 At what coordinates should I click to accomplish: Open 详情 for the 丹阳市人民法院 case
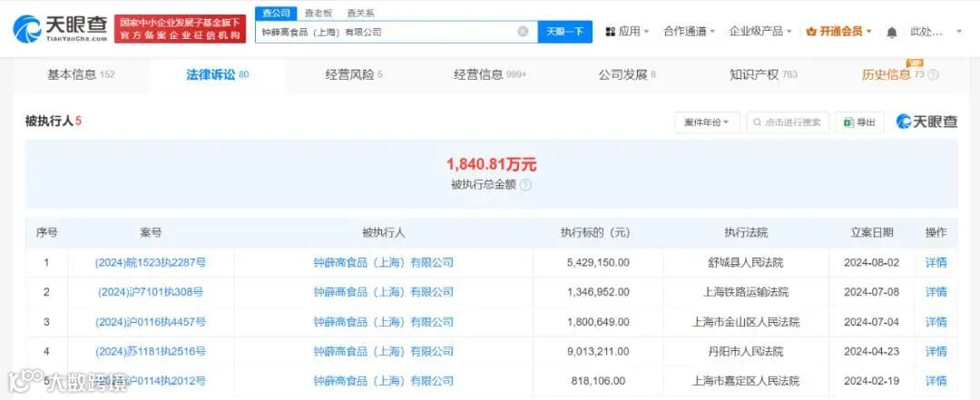[x=936, y=352]
